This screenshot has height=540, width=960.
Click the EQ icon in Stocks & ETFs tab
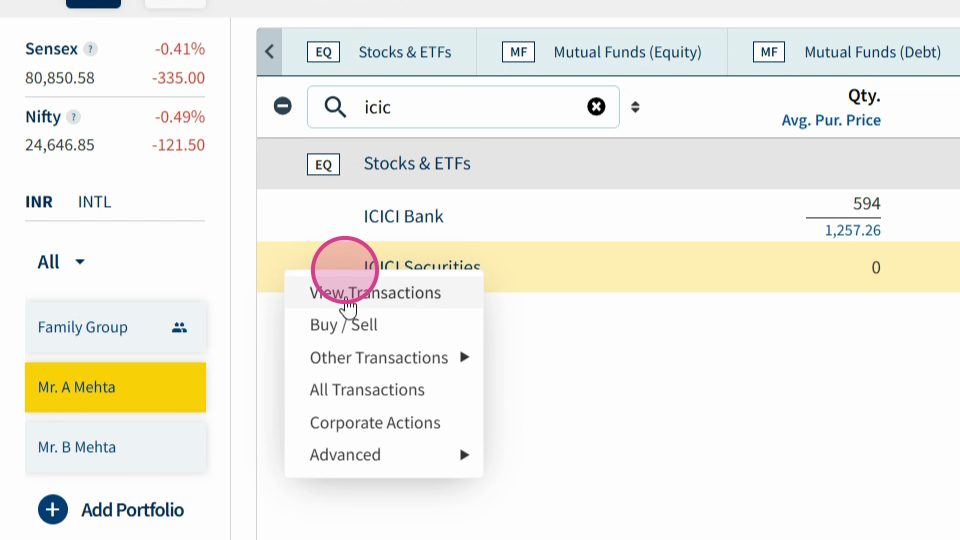(x=323, y=52)
